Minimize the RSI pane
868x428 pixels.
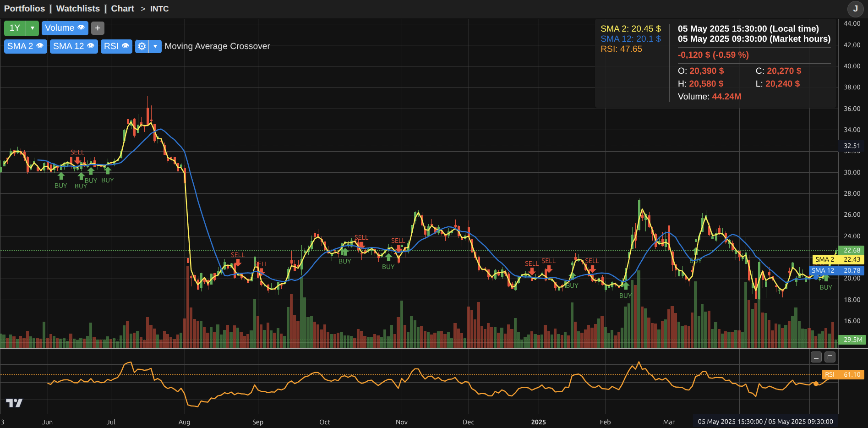[816, 357]
